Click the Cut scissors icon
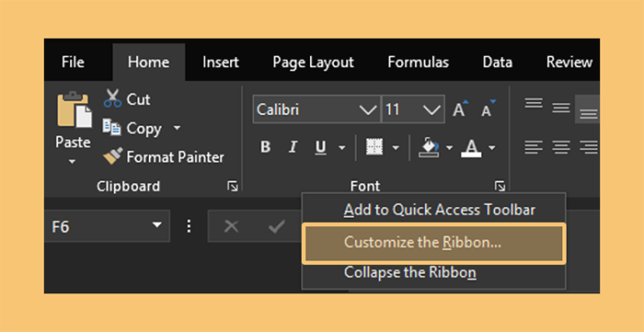The image size is (644, 332). tap(112, 98)
